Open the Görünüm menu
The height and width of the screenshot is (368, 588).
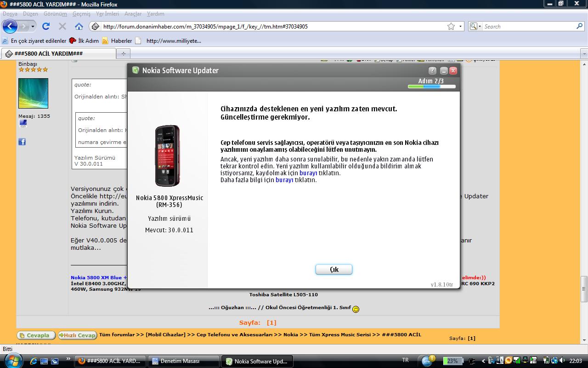55,14
